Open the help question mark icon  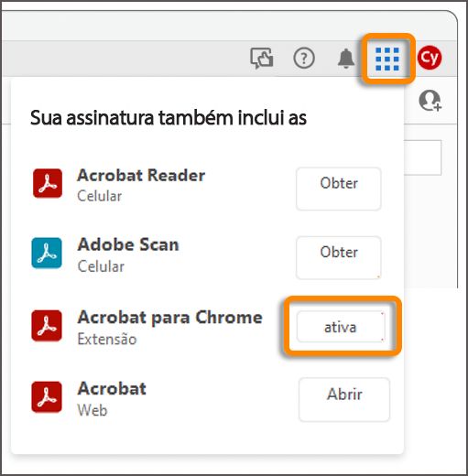[x=304, y=58]
